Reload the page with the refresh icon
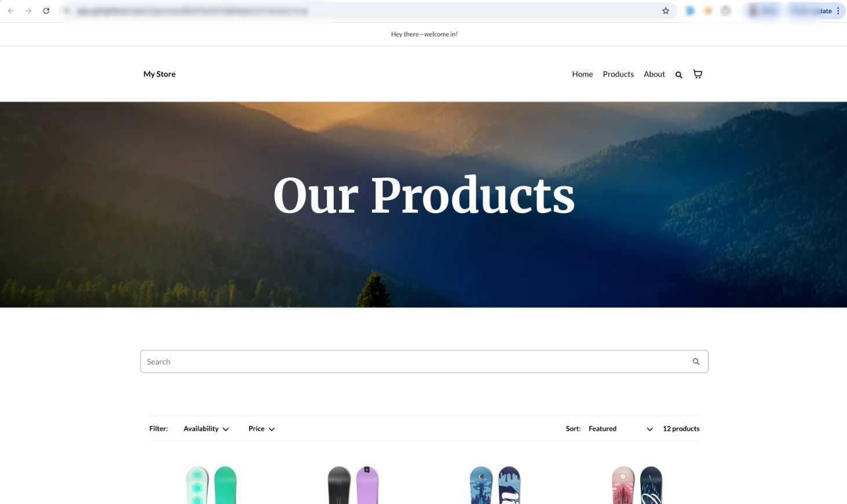This screenshot has width=847, height=504. click(x=46, y=11)
